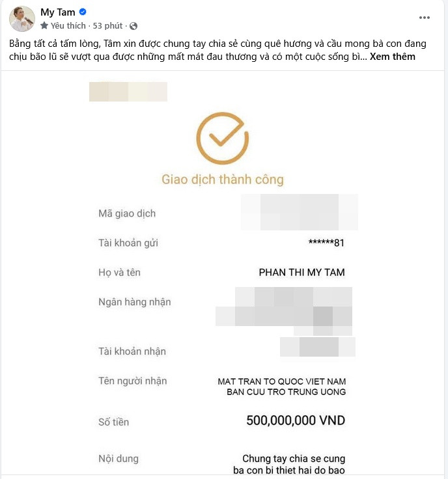The image size is (448, 479).
Task: Click the blurred transaction code value
Action: [300, 213]
